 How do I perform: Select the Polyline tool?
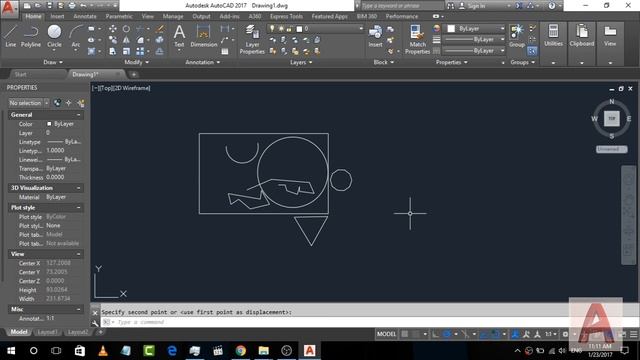tap(31, 36)
